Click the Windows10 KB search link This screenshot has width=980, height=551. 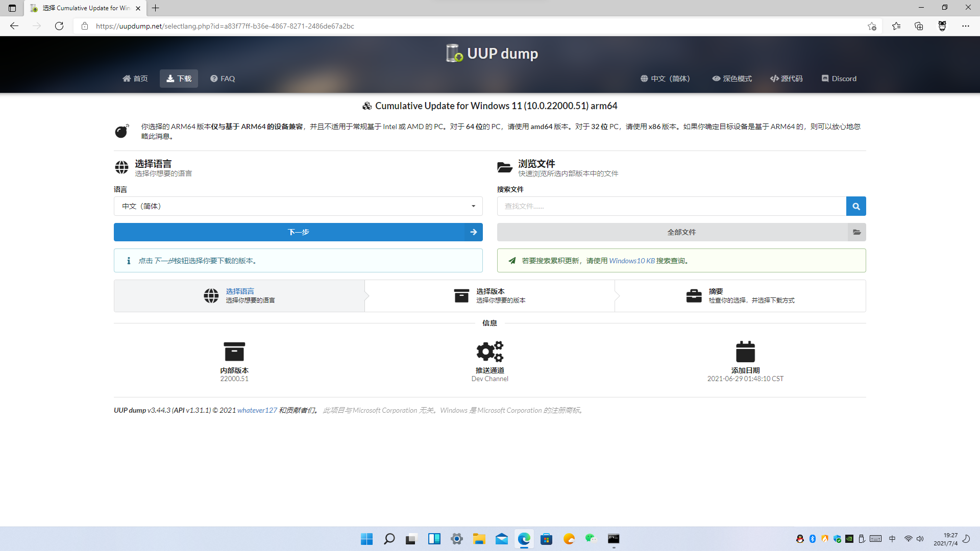[x=633, y=260]
